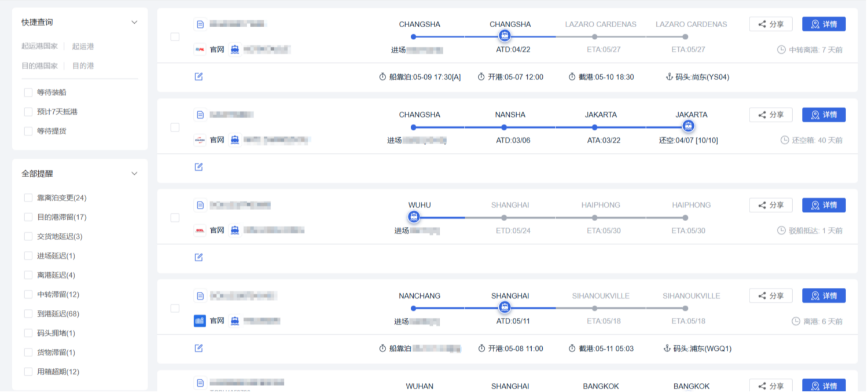View 详情 for Sihanoukville shipment

click(x=823, y=296)
